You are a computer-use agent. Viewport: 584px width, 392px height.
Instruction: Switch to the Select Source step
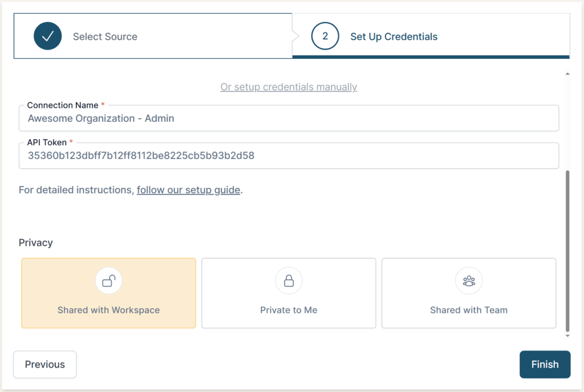click(x=105, y=36)
